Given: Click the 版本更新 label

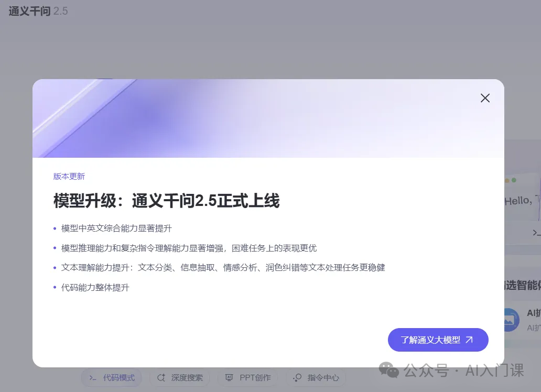Looking at the screenshot, I should click(69, 176).
